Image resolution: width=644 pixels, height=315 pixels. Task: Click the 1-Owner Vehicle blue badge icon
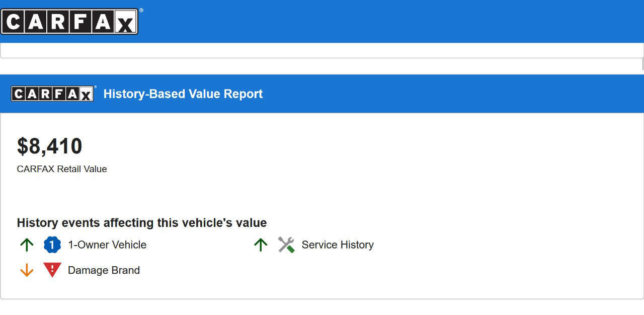click(x=51, y=245)
